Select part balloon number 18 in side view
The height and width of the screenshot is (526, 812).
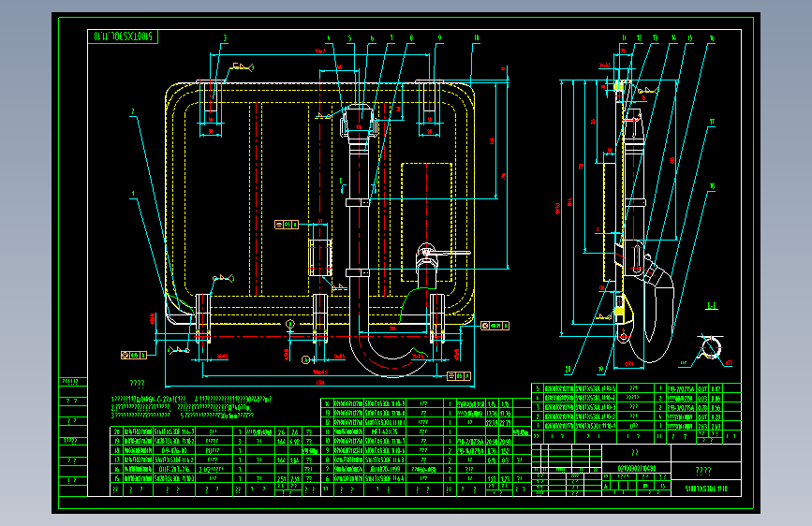coord(712,186)
